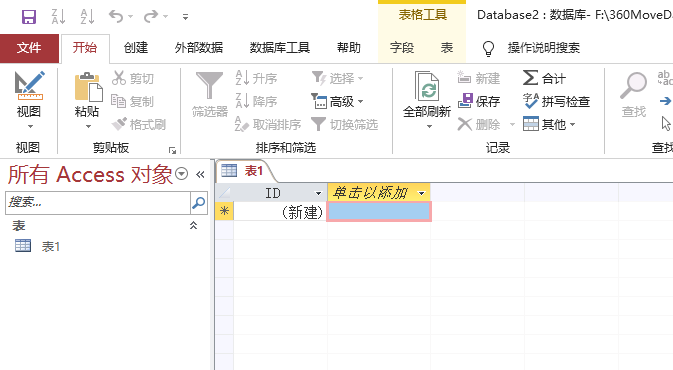The height and width of the screenshot is (370, 673).
Task: Click the 合计 sigma totals icon
Action: [531, 78]
